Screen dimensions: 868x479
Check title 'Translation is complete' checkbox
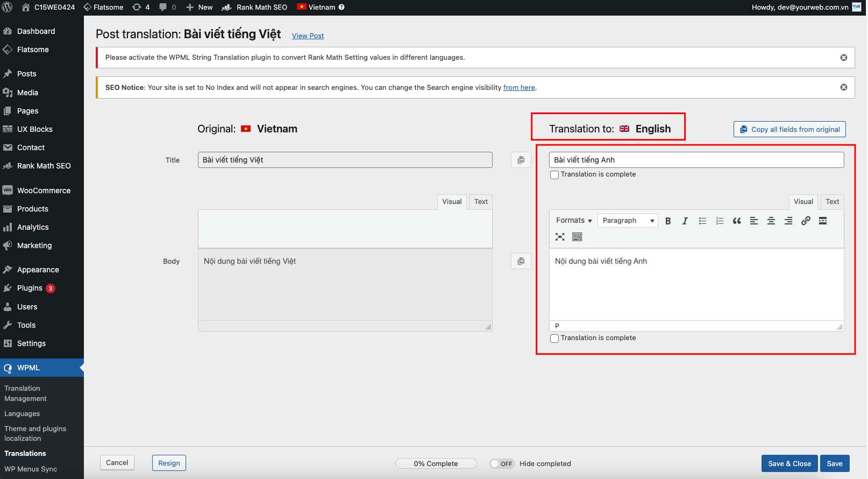coord(554,175)
